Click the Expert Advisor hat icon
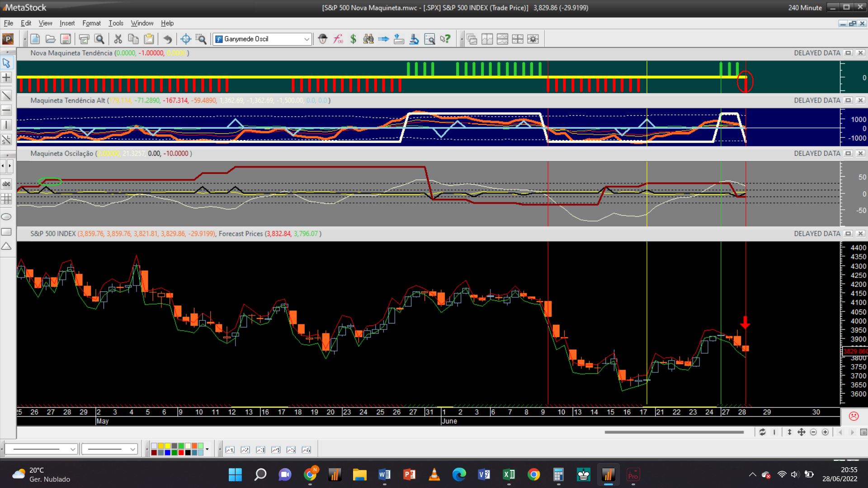This screenshot has width=868, height=488. [322, 39]
